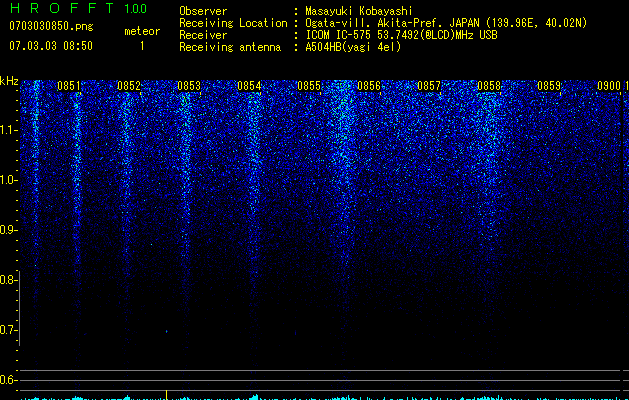Click the Receiving Location label
Viewport: 629px width, 400px height.
pyautogui.click(x=233, y=23)
